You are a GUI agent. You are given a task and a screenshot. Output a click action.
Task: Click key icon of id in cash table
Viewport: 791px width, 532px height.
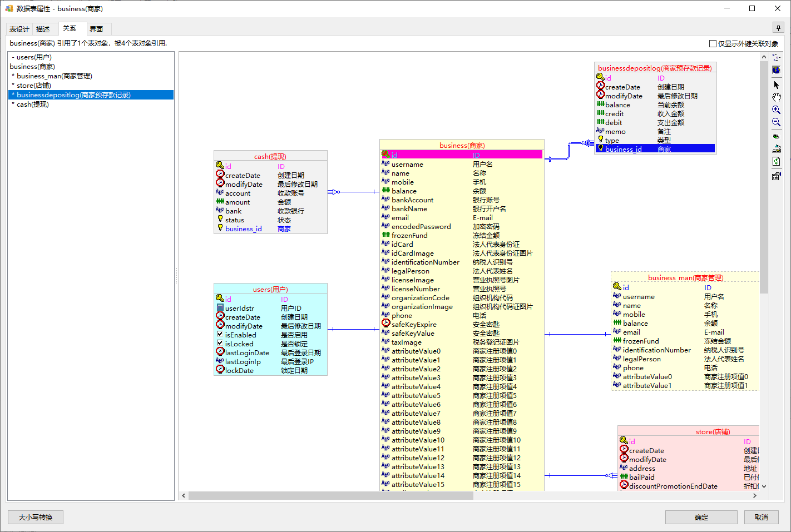point(220,166)
